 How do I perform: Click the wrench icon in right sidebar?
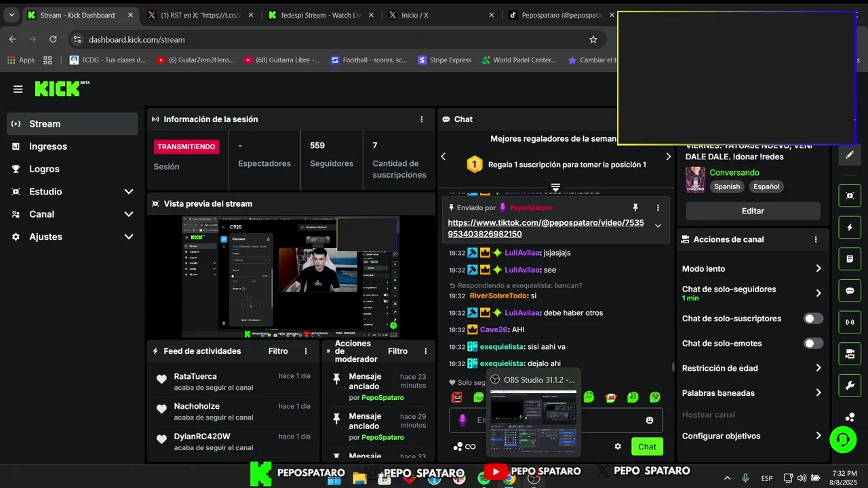tap(850, 386)
